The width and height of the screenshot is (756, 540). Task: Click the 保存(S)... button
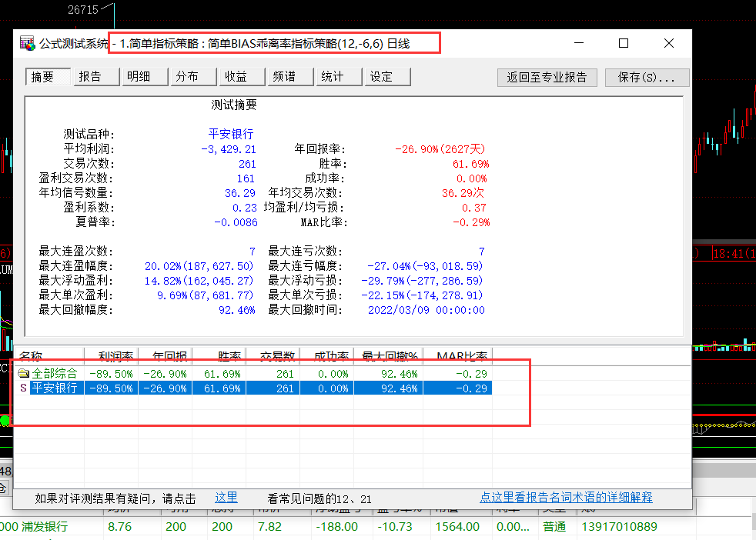click(x=647, y=78)
